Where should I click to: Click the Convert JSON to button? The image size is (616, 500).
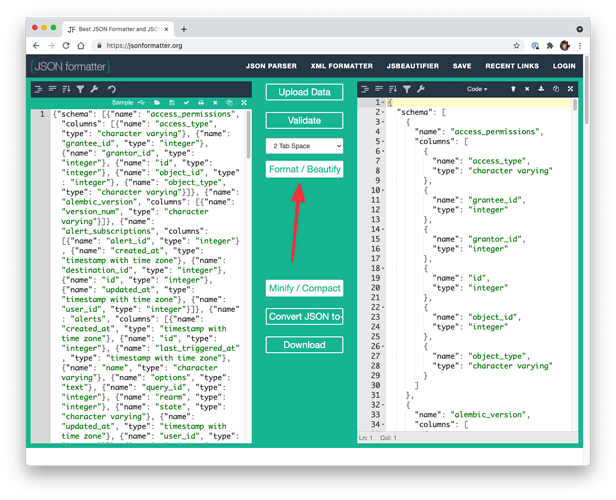click(x=304, y=317)
